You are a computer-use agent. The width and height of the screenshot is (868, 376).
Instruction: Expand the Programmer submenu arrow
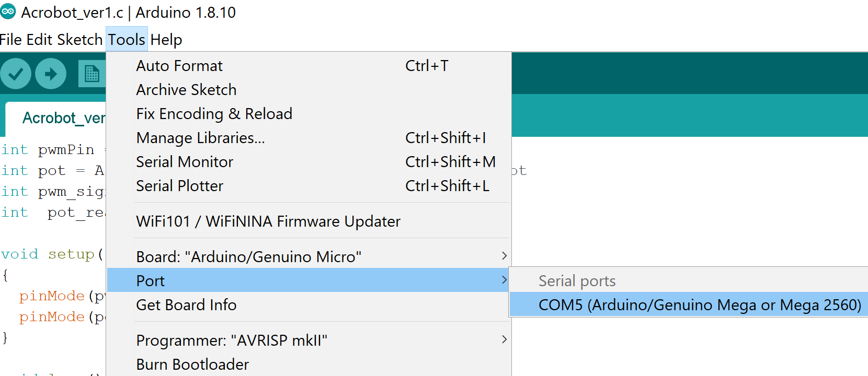point(504,339)
